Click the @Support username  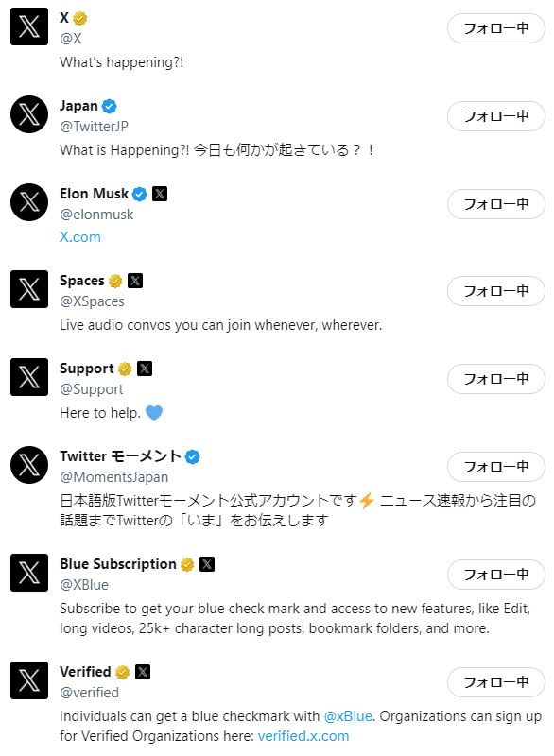[x=92, y=388]
